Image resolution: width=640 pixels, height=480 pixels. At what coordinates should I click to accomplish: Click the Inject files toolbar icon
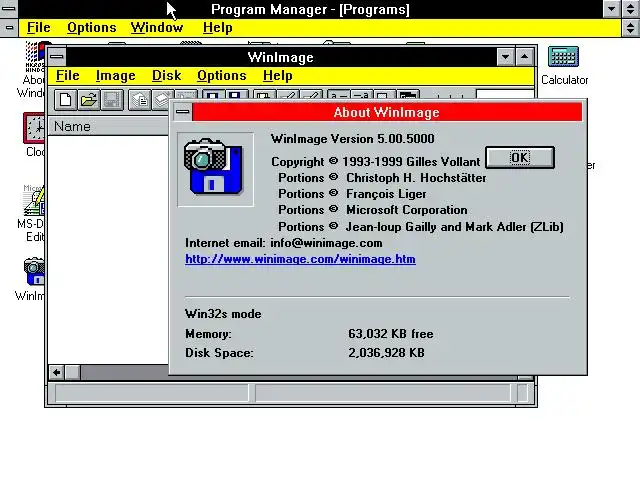(162, 100)
